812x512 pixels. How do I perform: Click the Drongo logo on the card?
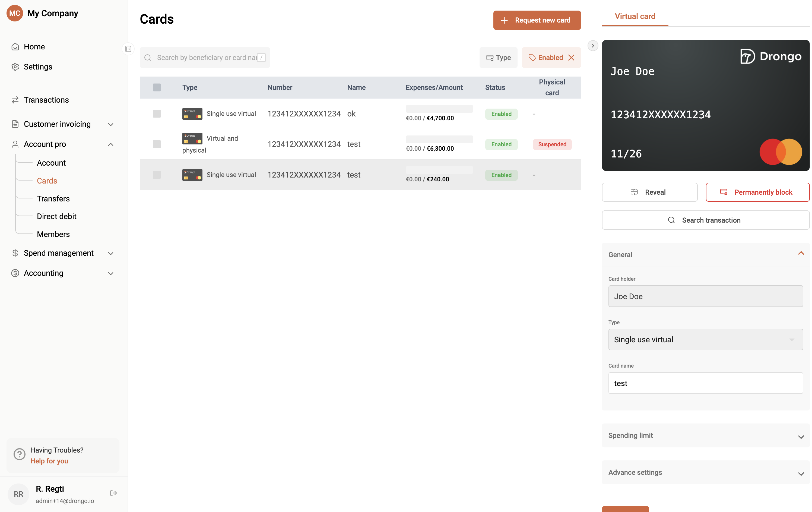click(771, 56)
